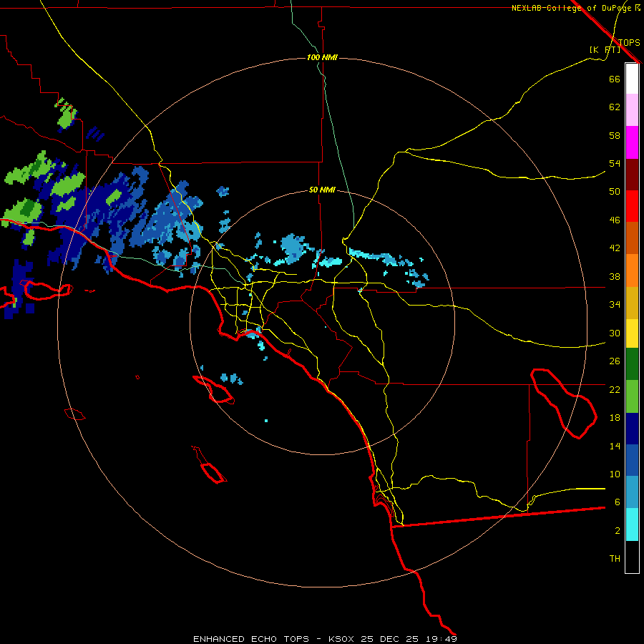The height and width of the screenshot is (644, 644).
Task: Click the TH threshold label
Action: coord(615,559)
